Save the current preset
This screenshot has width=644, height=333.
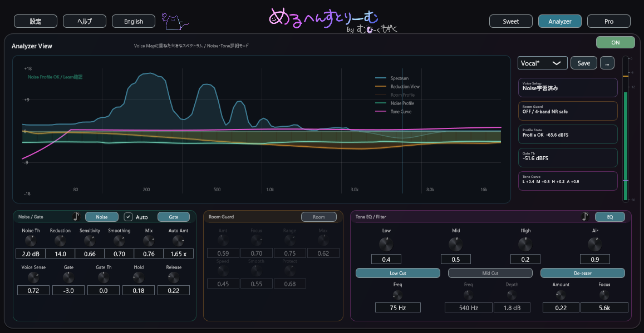pos(584,63)
